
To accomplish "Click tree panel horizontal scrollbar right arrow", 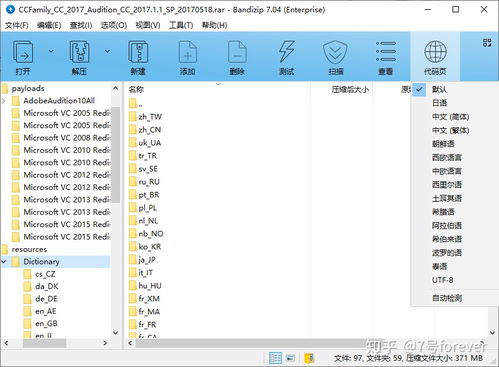I will click(x=105, y=343).
